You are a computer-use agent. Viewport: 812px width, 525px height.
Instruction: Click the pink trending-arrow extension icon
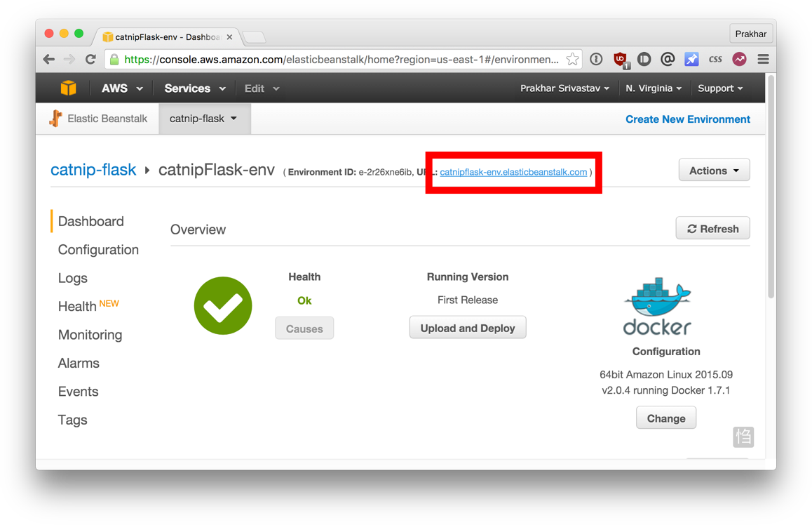pyautogui.click(x=739, y=59)
